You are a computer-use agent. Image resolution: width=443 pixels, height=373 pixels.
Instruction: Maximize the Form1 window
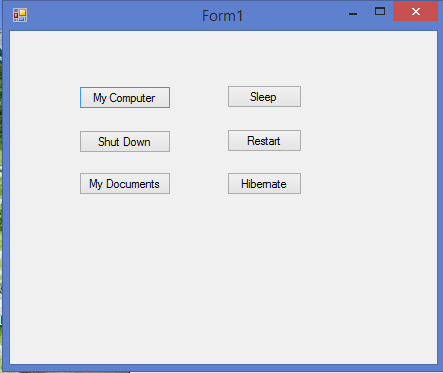(x=380, y=12)
